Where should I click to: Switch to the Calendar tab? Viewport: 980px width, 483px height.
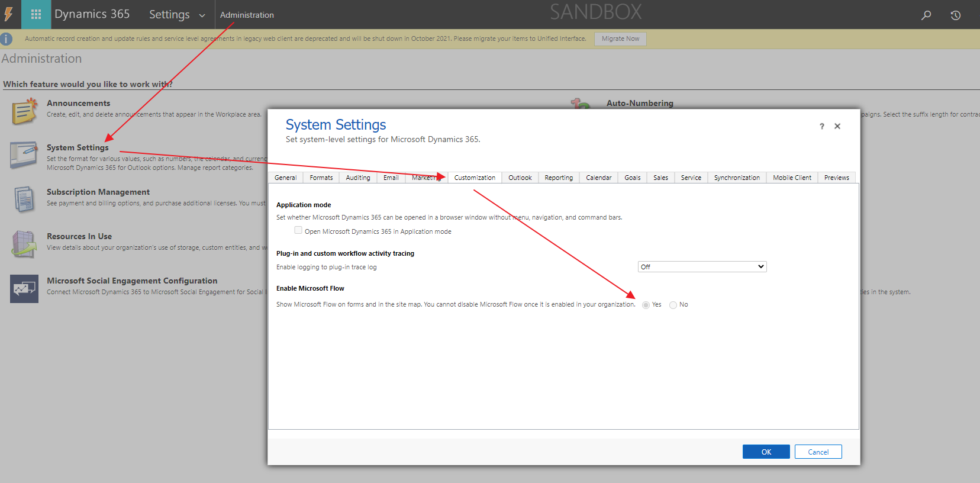tap(599, 178)
